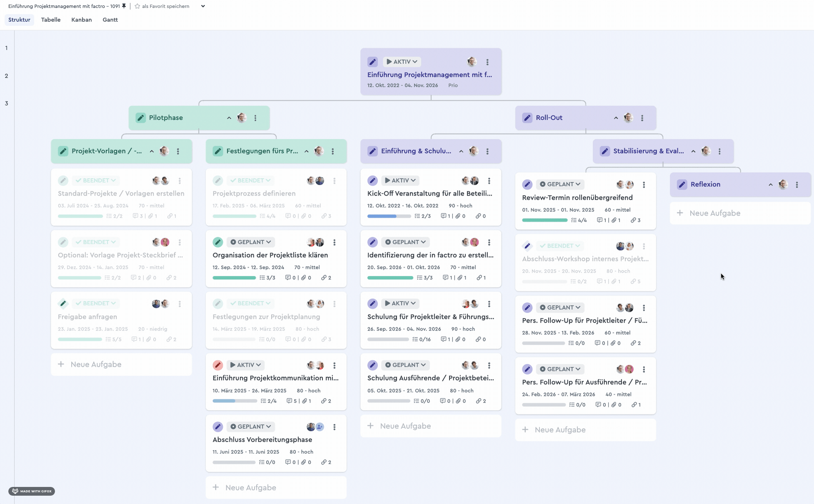Collapse the Pilotphase package

point(229,118)
